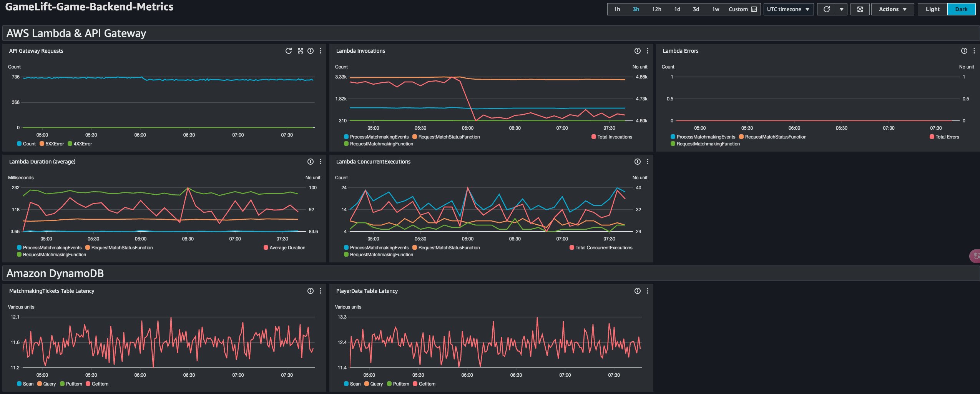Click the Amazon DynamoDB section header
This screenshot has height=394, width=980.
(x=55, y=274)
